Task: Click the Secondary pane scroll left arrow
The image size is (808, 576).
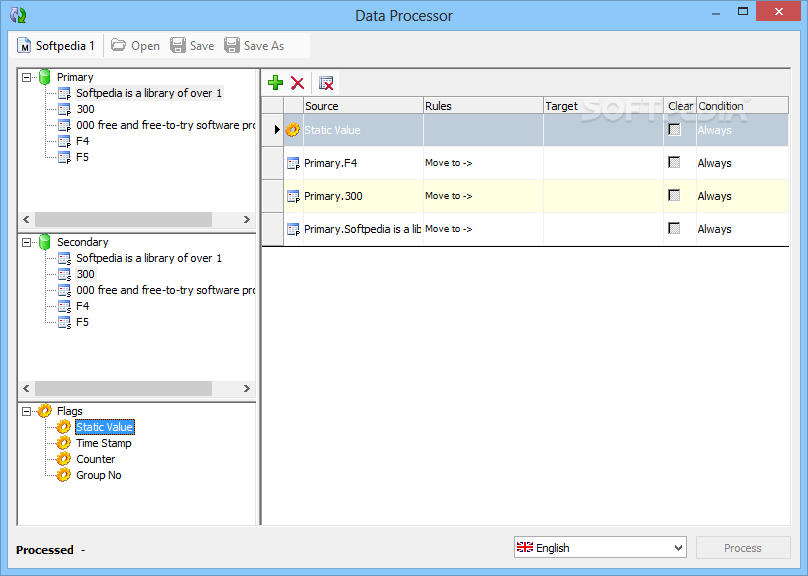Action: (26, 388)
